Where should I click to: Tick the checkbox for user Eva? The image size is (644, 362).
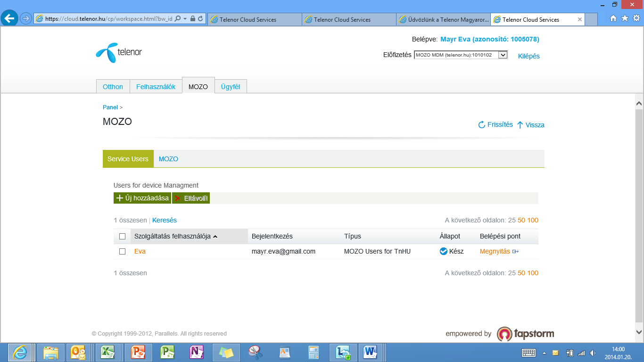pyautogui.click(x=123, y=251)
